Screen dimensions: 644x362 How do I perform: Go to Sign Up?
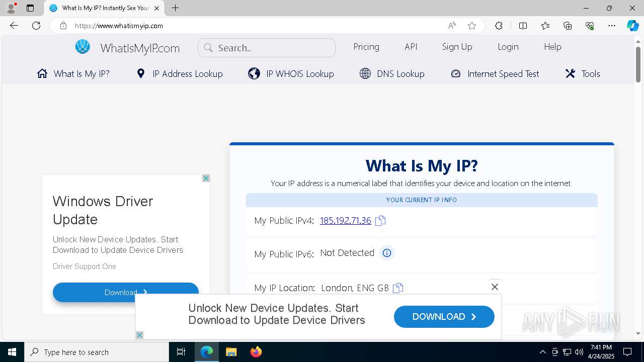457,47
